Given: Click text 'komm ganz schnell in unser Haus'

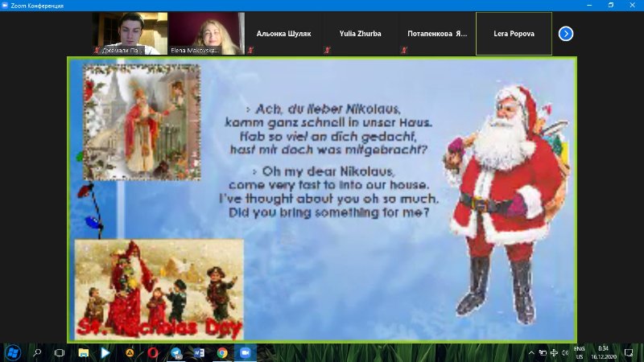Looking at the screenshot, I should point(328,122).
